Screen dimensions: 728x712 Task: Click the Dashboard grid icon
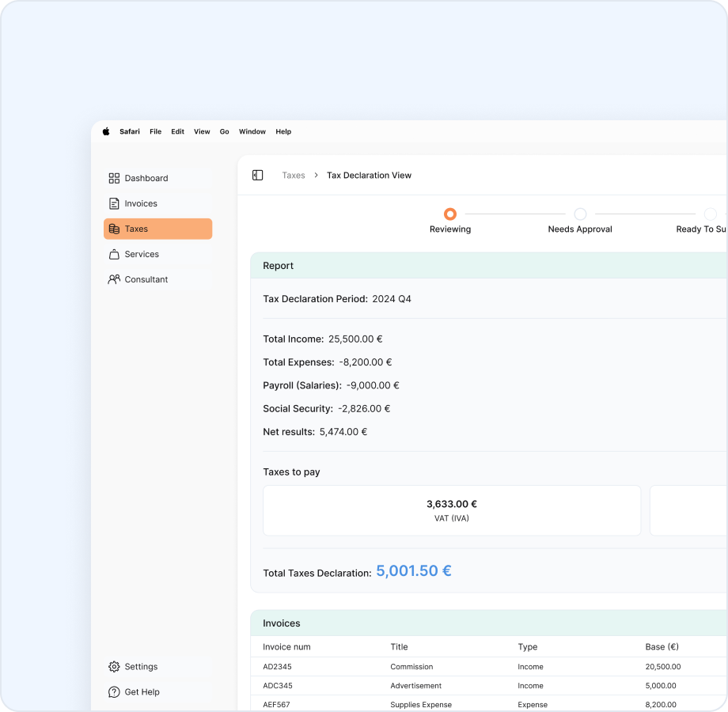(114, 178)
